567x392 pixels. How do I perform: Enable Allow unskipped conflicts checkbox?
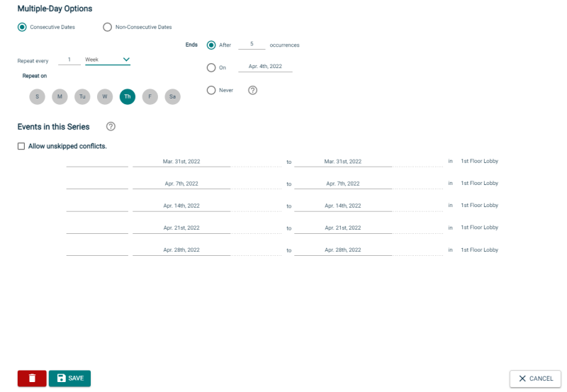click(x=21, y=146)
